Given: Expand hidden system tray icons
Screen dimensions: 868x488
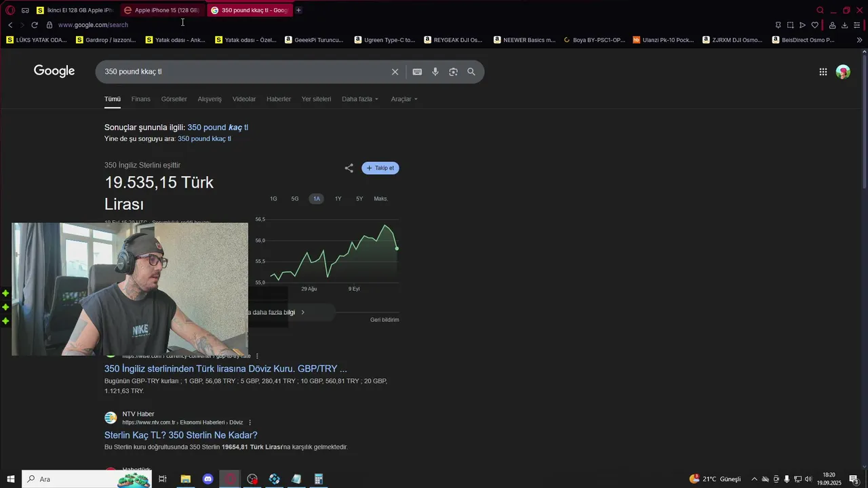Looking at the screenshot, I should (754, 479).
